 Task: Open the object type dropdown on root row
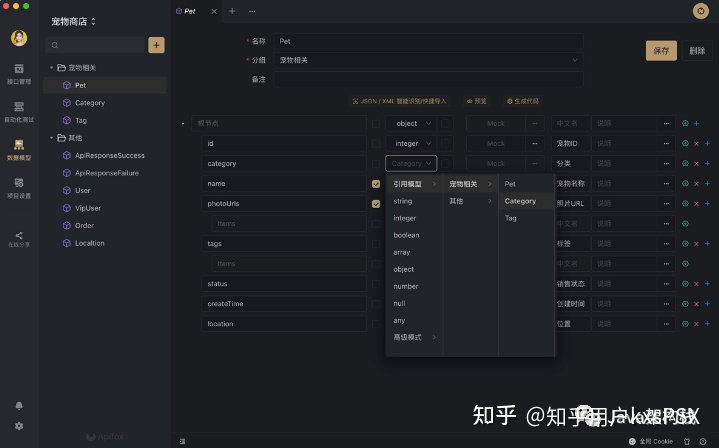tap(411, 123)
